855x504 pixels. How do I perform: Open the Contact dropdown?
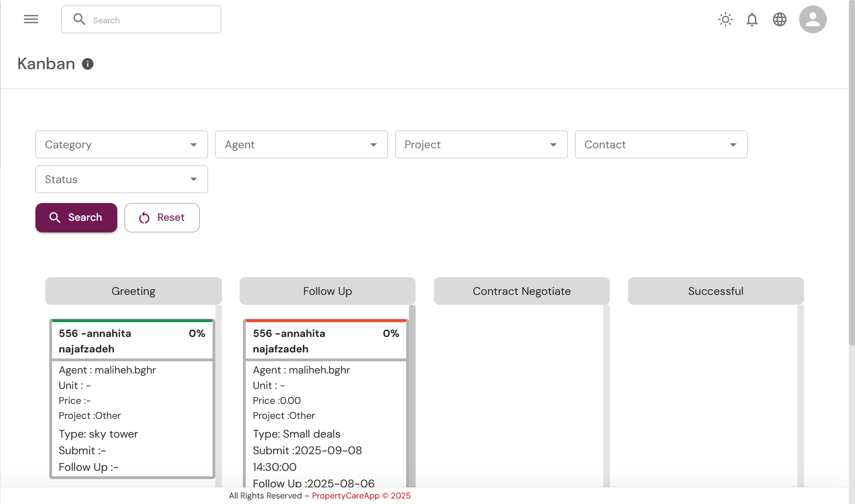pos(661,144)
